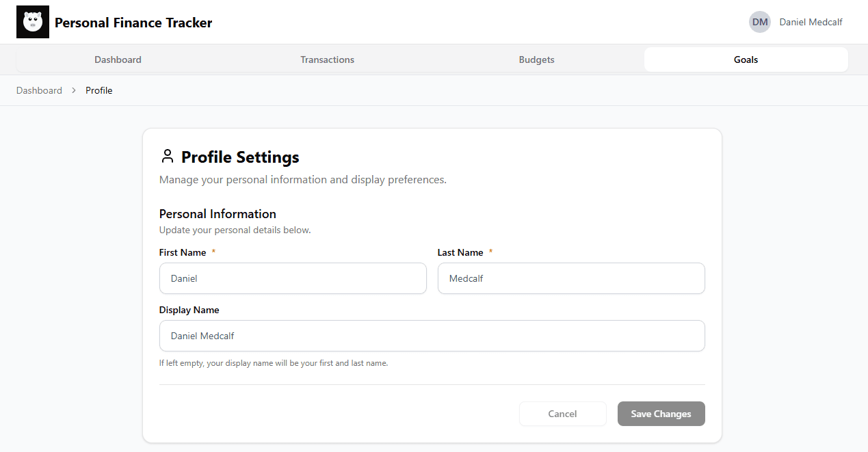Click the Personal Finance Tracker title

click(x=133, y=23)
